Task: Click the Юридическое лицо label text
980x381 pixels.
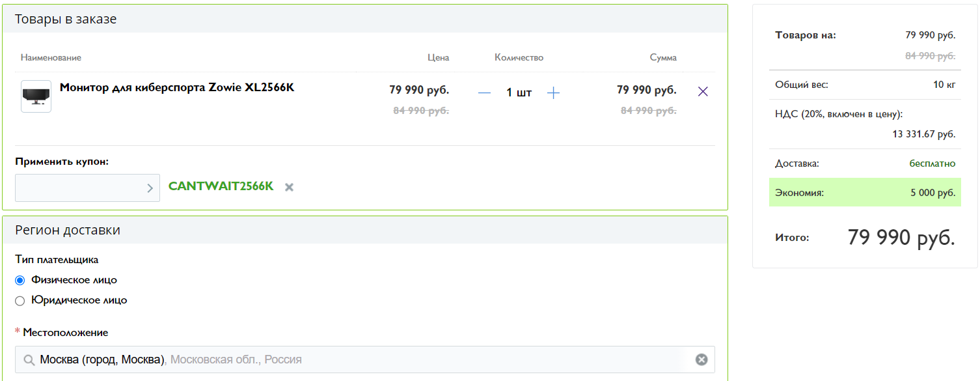Action: point(79,300)
